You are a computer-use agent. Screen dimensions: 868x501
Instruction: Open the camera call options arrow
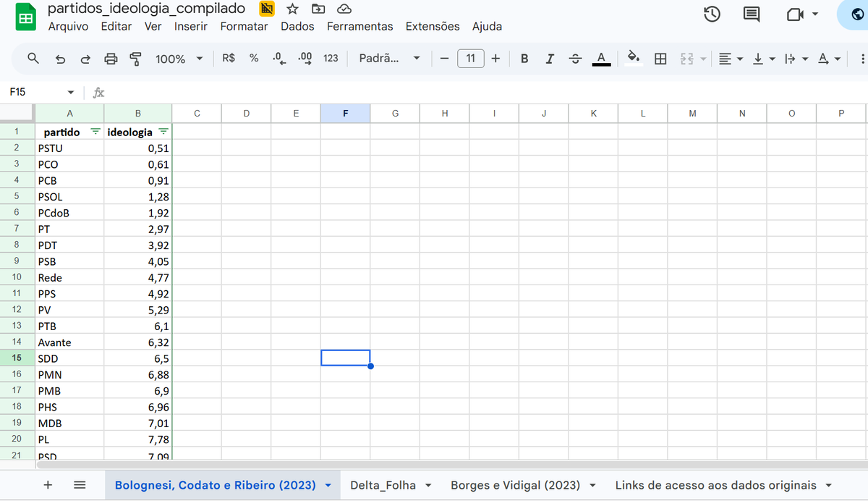tap(815, 14)
